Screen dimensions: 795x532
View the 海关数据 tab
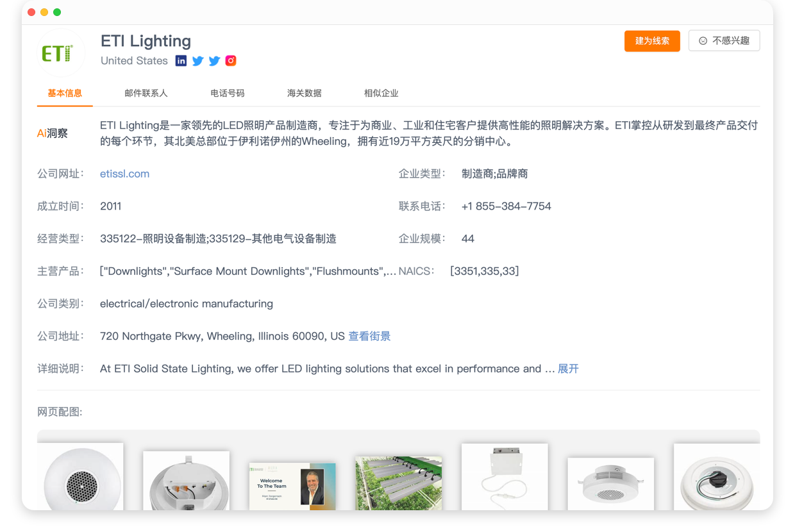pos(304,92)
